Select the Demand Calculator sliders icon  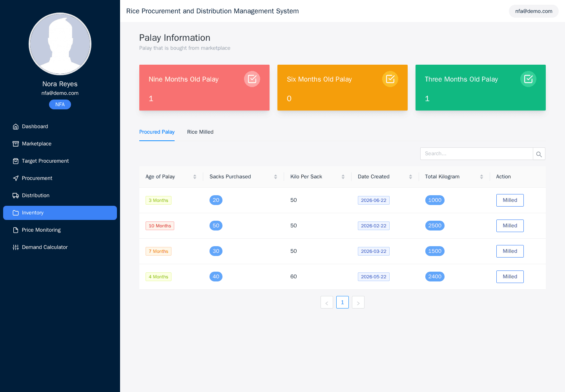tap(16, 247)
